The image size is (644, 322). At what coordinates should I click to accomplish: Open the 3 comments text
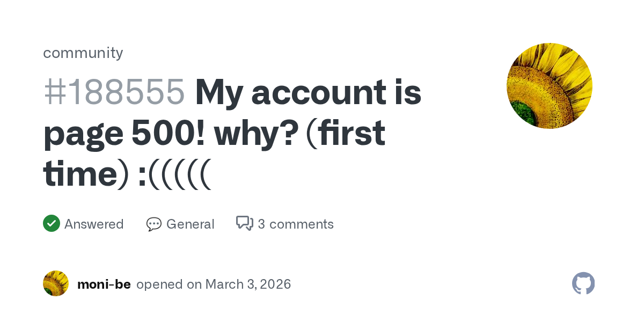click(296, 224)
